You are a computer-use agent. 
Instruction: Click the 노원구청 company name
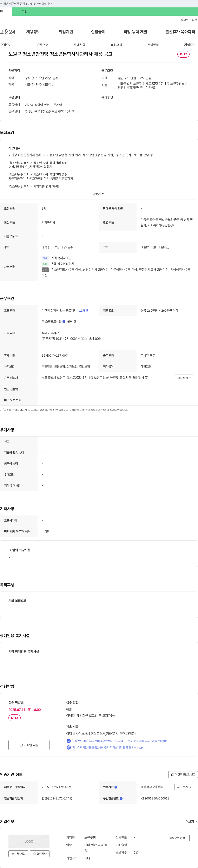pos(90,837)
